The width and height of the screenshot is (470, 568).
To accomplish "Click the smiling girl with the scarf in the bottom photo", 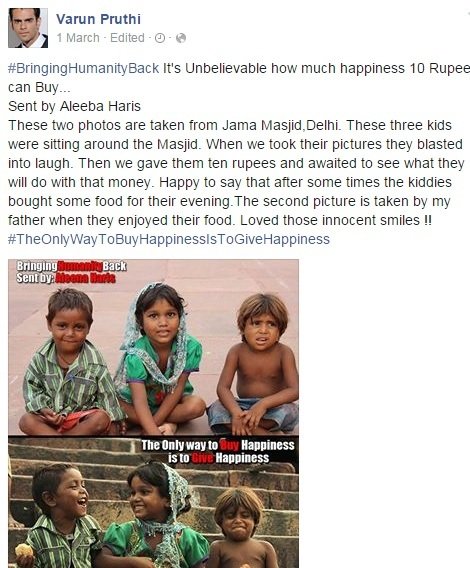I will [x=154, y=516].
